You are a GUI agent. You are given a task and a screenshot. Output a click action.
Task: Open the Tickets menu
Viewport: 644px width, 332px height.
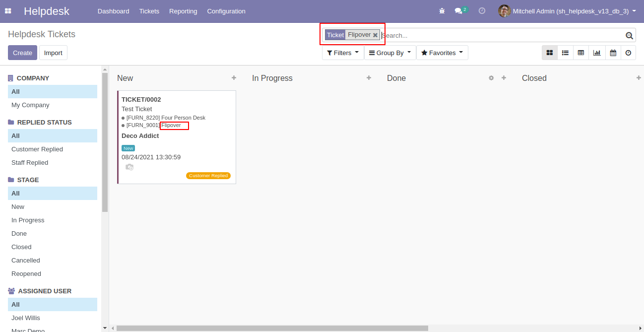(149, 11)
